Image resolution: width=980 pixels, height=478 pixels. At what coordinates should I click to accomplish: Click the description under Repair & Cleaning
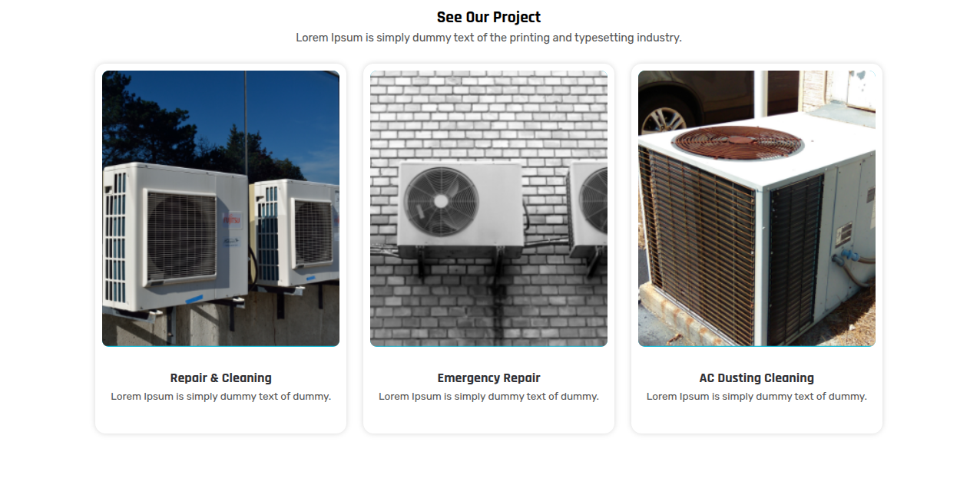click(220, 397)
